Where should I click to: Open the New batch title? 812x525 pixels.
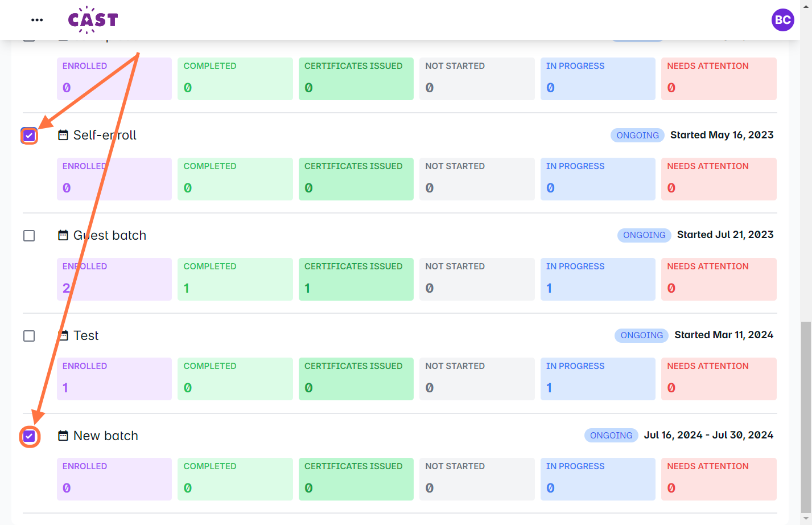[106, 436]
